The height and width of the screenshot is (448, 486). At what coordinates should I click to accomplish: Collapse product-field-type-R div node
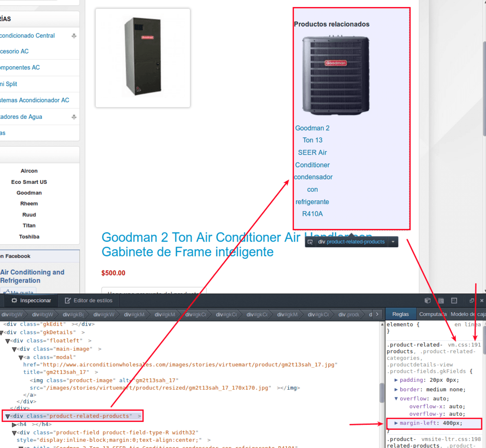tap(14, 433)
